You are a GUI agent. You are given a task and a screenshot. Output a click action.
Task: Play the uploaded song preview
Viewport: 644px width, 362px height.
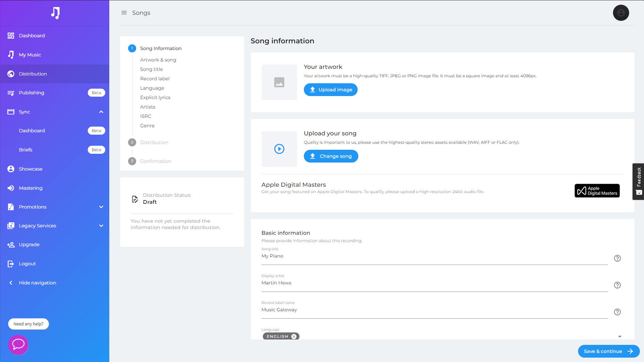[x=279, y=149]
